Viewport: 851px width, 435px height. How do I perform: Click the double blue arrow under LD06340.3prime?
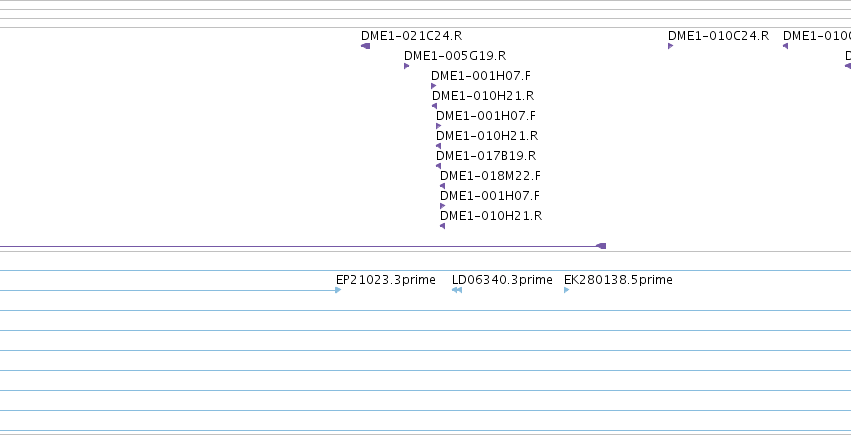point(457,290)
